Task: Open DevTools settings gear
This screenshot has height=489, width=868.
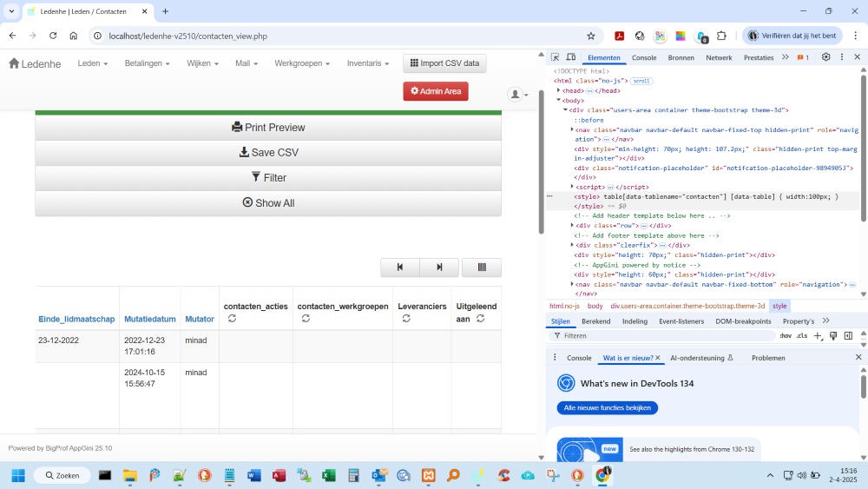Action: click(826, 57)
